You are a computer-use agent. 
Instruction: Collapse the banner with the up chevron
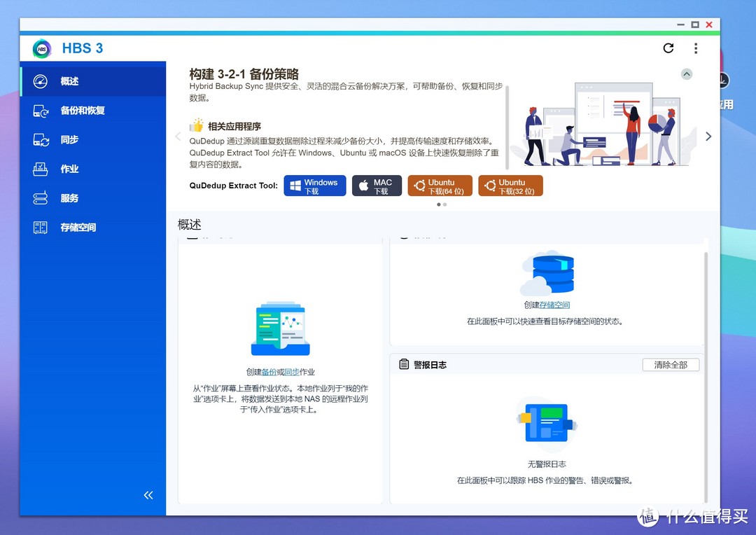point(687,74)
